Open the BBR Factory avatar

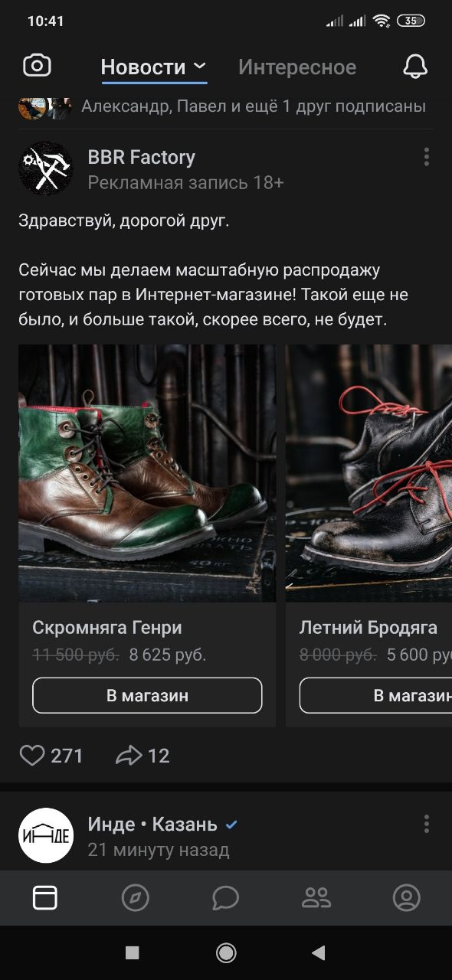(45, 168)
